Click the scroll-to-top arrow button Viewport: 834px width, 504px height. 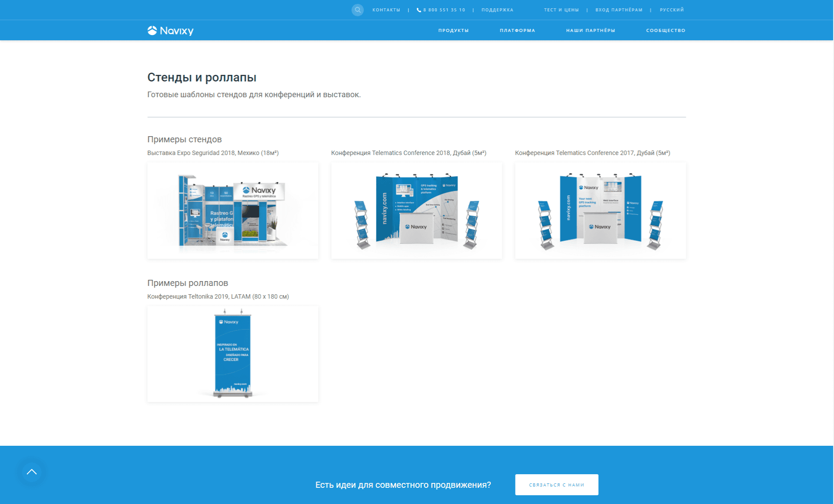(32, 472)
